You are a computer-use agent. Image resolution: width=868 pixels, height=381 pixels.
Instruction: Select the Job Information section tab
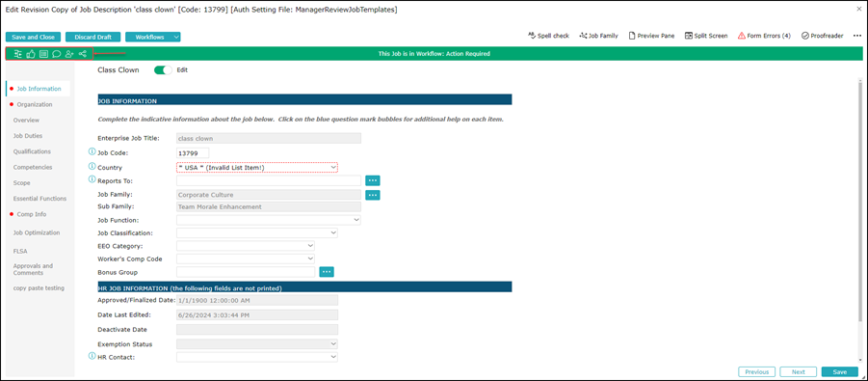[39, 89]
